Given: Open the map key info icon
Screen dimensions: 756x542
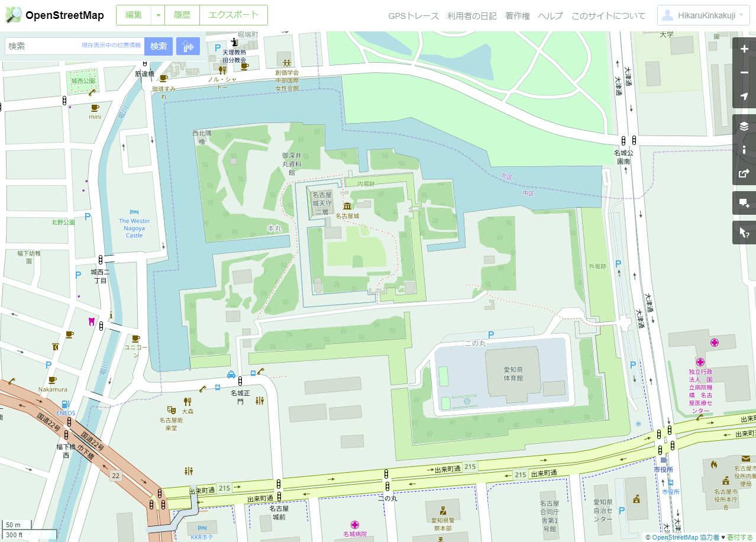Looking at the screenshot, I should [x=744, y=150].
